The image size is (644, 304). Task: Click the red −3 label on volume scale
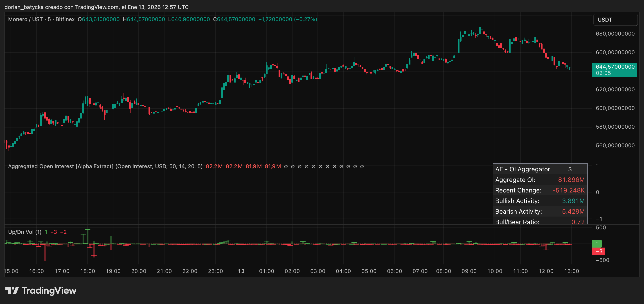coord(599,252)
